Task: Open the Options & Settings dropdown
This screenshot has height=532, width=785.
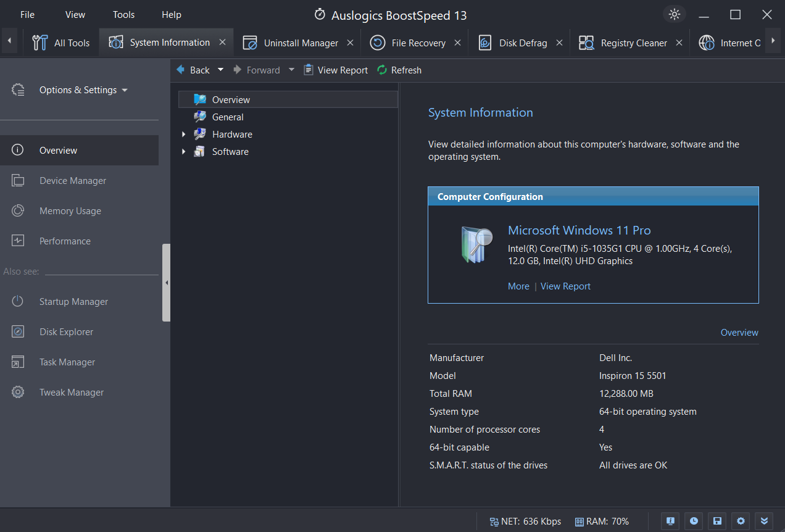Action: [x=83, y=90]
